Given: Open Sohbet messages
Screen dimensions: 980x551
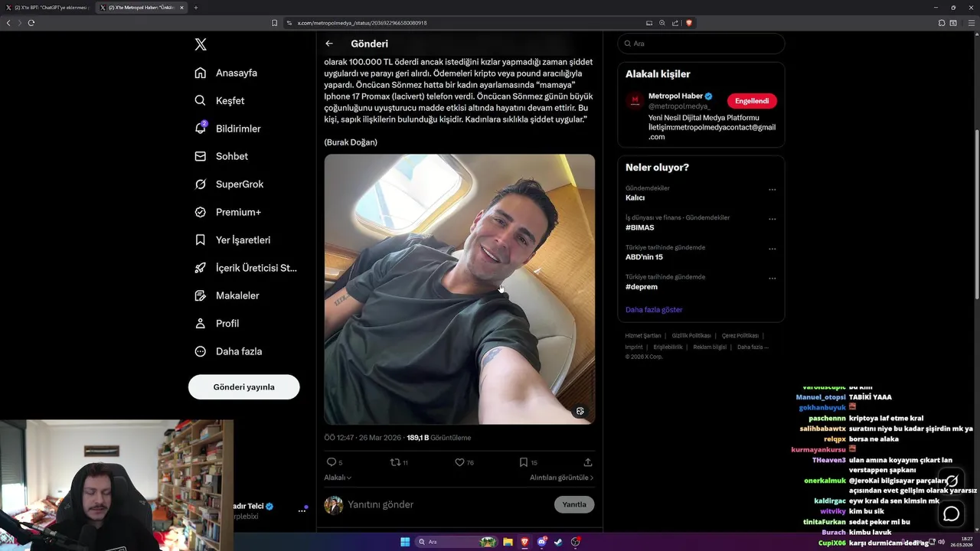Looking at the screenshot, I should pos(221,156).
